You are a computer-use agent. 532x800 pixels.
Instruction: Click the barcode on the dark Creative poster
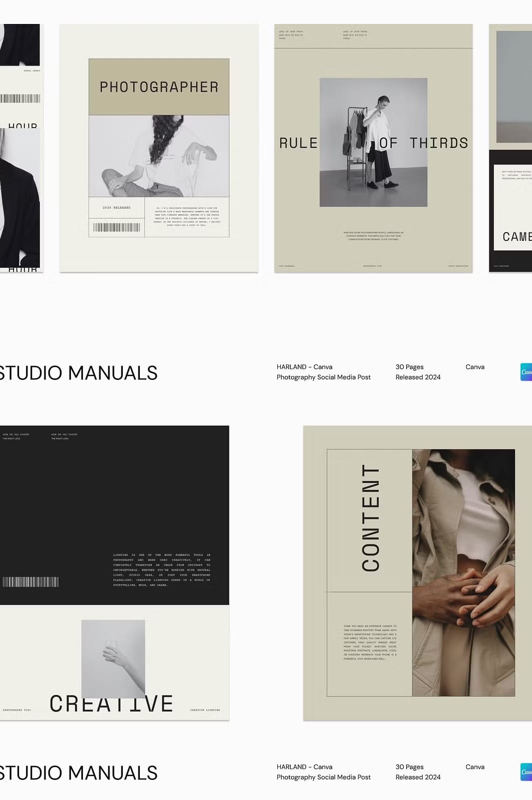(x=30, y=581)
